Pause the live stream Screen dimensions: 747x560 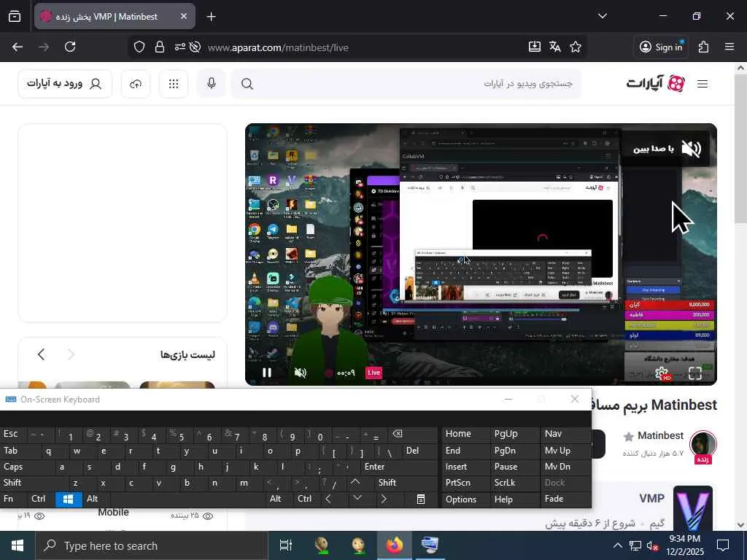point(267,373)
